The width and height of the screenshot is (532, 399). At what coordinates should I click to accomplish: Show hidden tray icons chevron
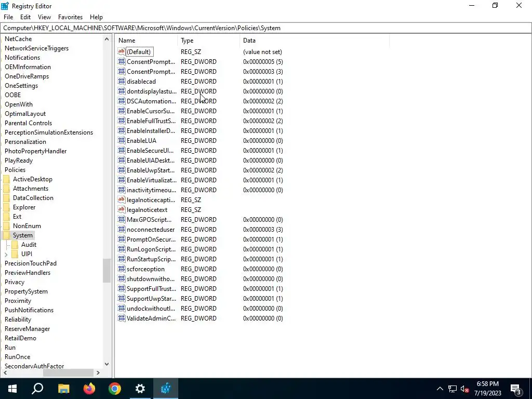click(440, 389)
